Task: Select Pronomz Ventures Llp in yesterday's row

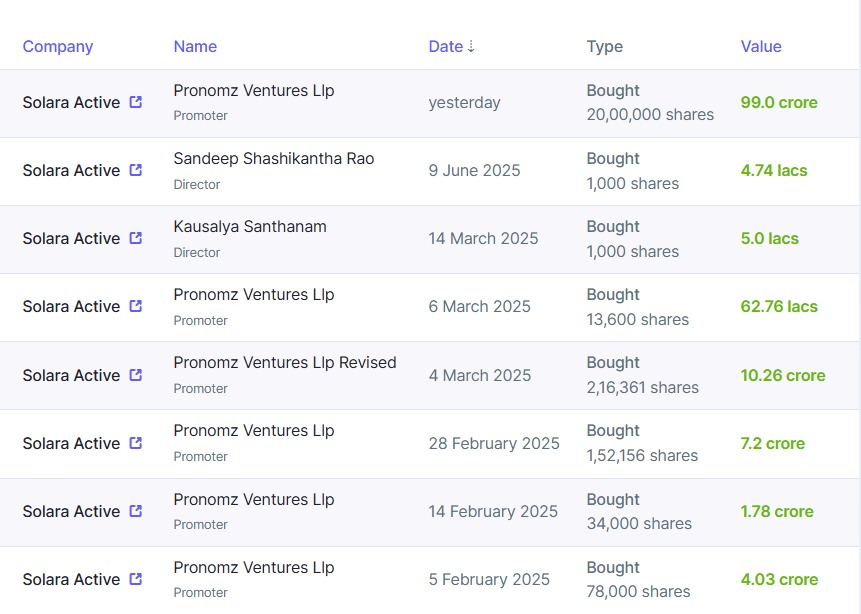Action: pyautogui.click(x=254, y=91)
